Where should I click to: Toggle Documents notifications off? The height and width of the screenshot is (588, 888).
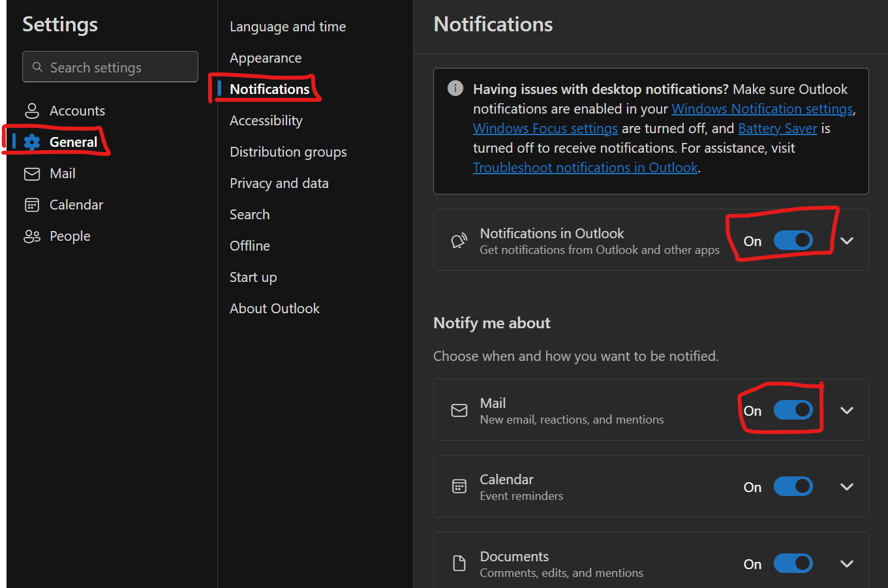[793, 563]
